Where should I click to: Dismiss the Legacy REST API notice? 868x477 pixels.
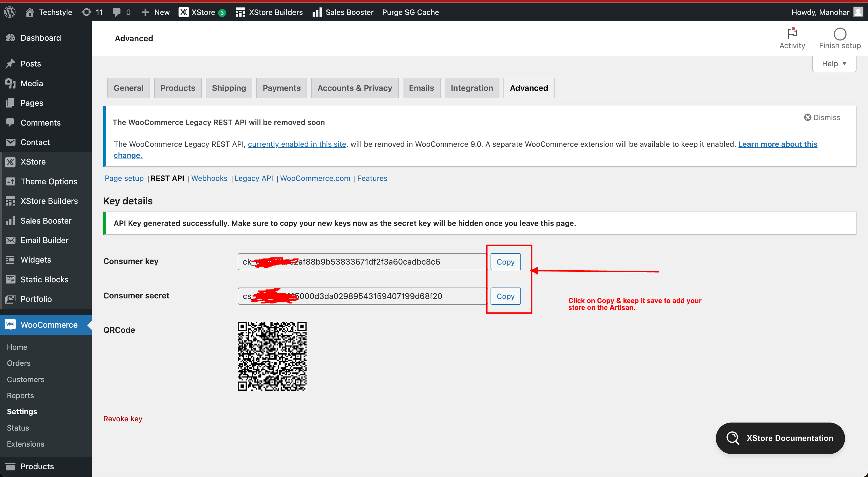822,117
